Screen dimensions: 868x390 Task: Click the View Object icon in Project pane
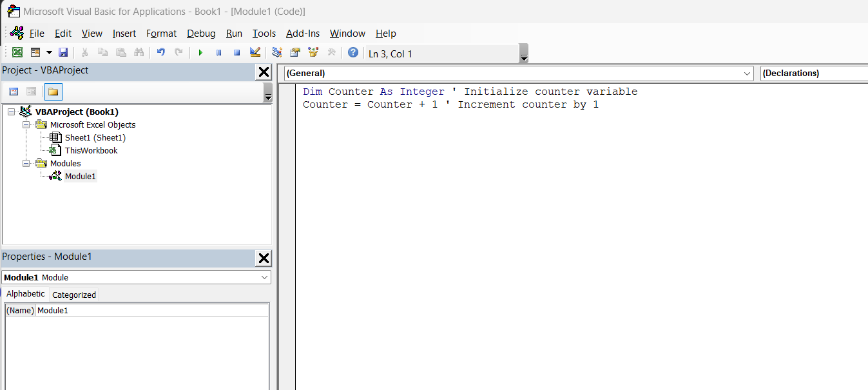click(31, 92)
